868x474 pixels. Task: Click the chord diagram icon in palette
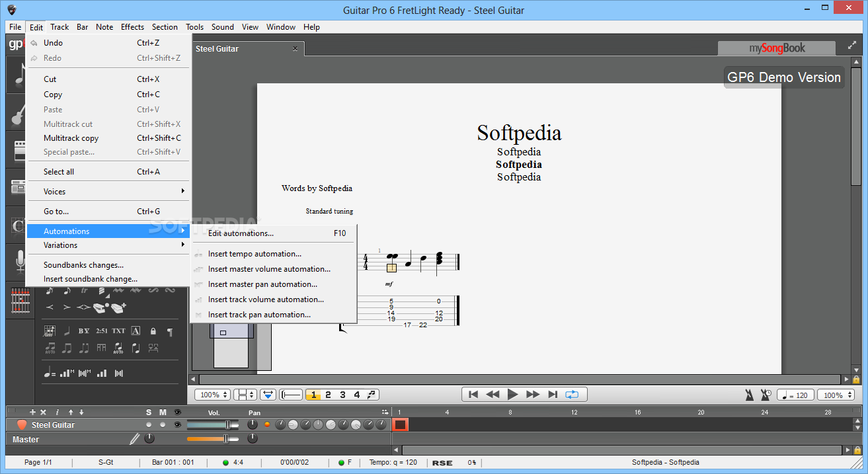click(x=50, y=331)
